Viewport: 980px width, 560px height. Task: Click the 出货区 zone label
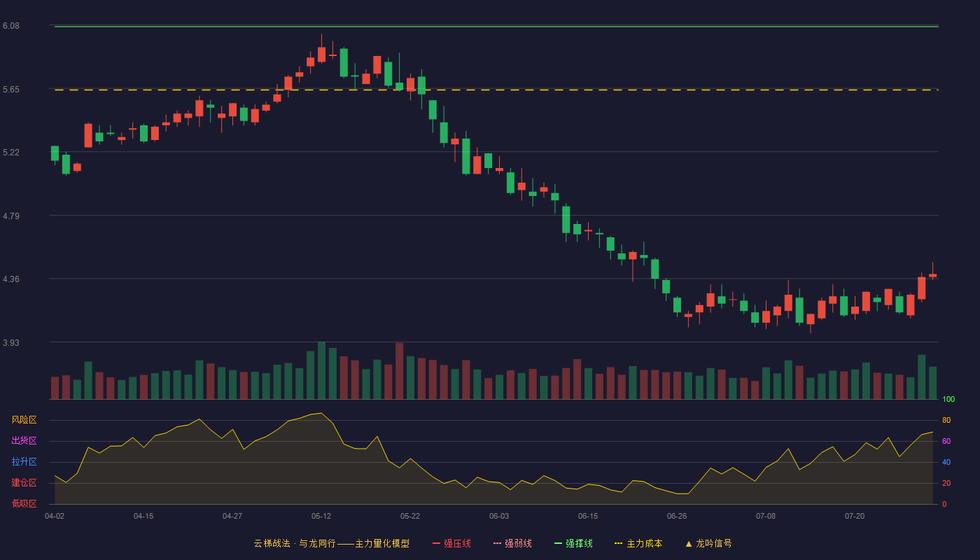click(24, 441)
